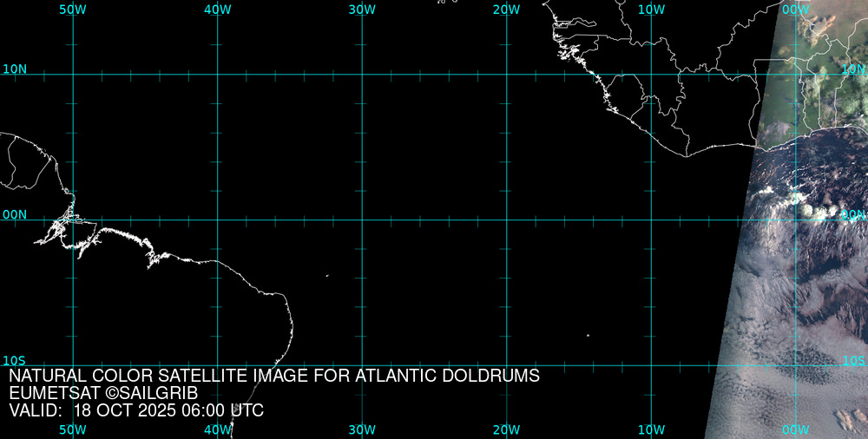This screenshot has height=439, width=868.
Task: Click the small island outline near 32W
Action: click(x=327, y=276)
